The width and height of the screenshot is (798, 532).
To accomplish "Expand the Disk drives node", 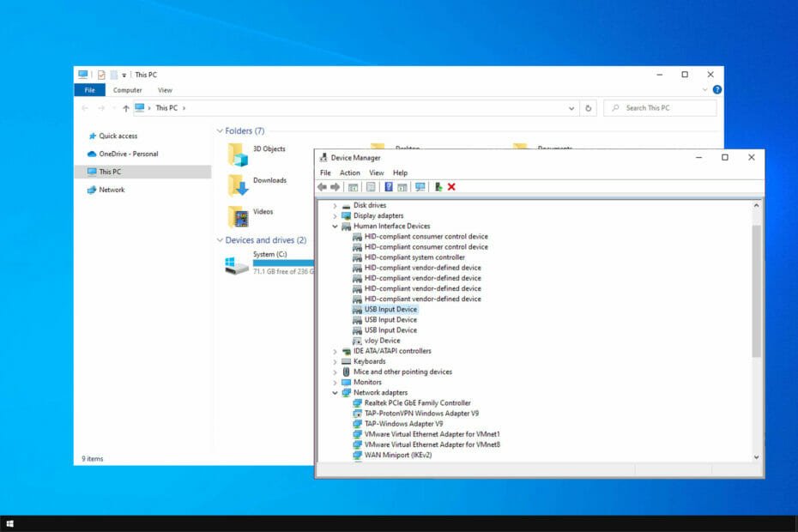I will pyautogui.click(x=335, y=206).
